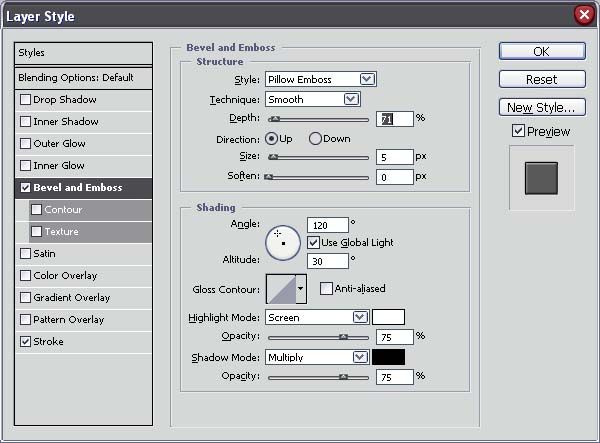The image size is (600, 443).
Task: Click the Shadow Opacity slider handle
Action: (x=343, y=377)
